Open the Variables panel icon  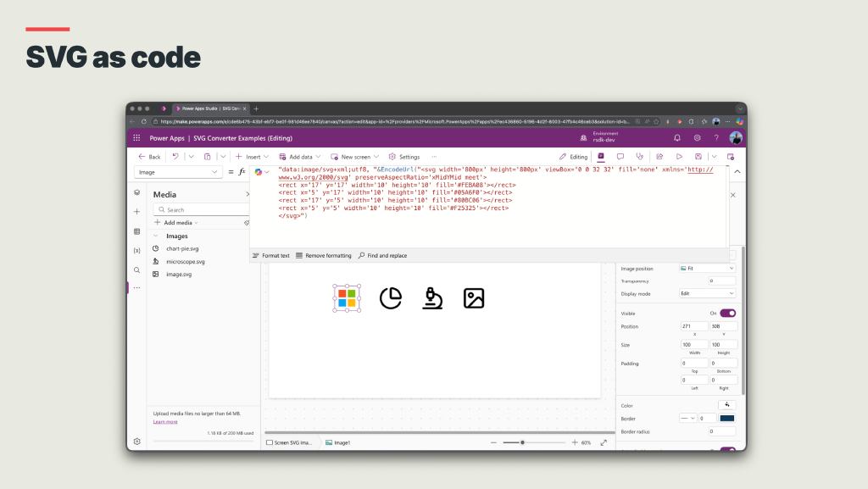[136, 250]
